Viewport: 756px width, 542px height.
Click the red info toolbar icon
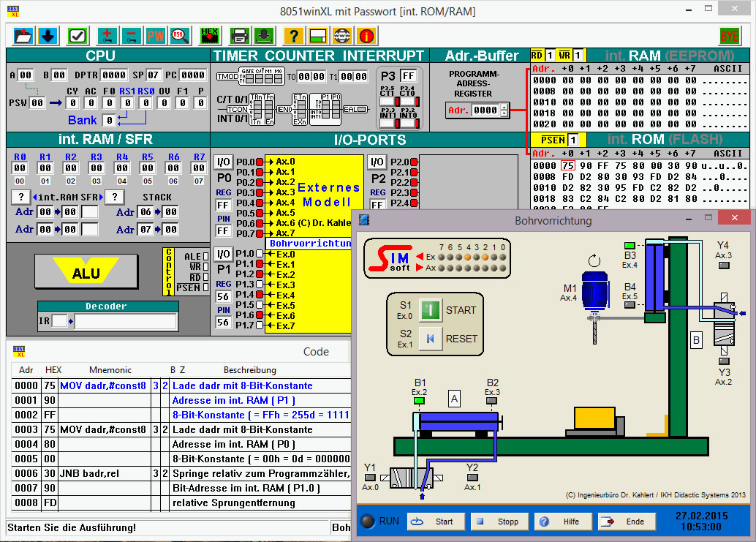[366, 35]
